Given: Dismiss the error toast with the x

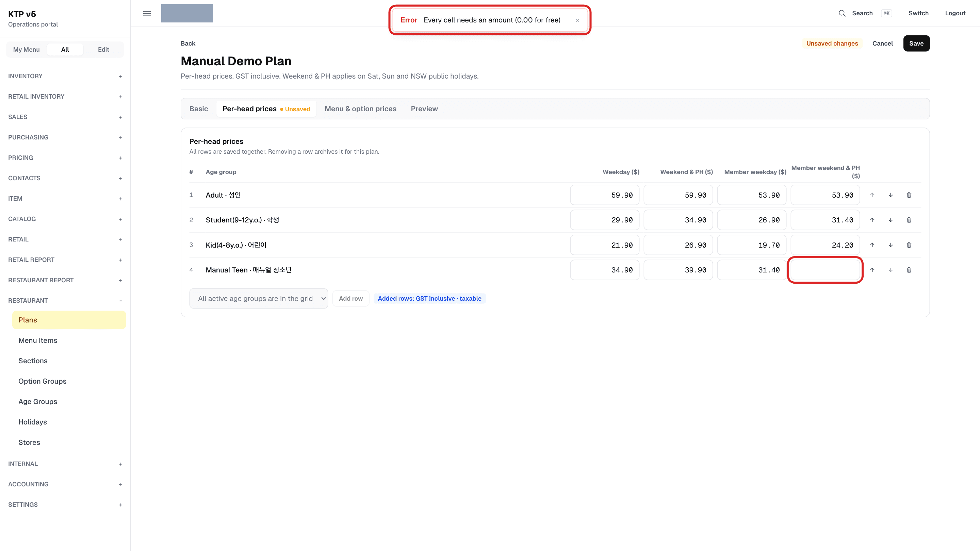Looking at the screenshot, I should (x=577, y=20).
